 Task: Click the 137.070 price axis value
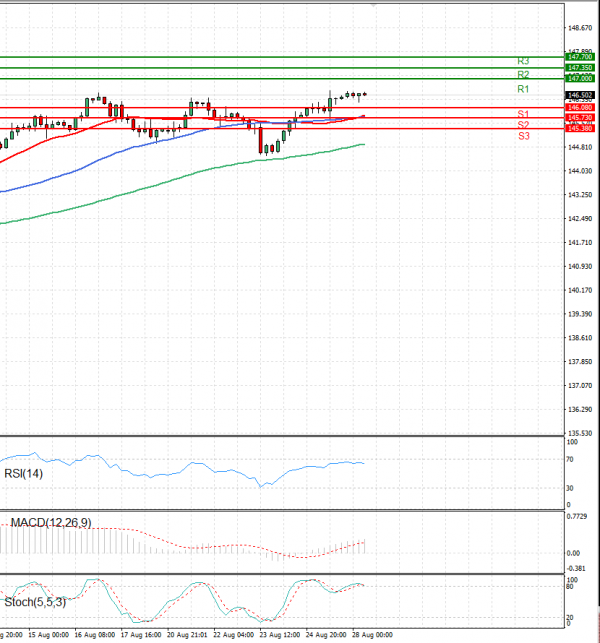point(580,386)
